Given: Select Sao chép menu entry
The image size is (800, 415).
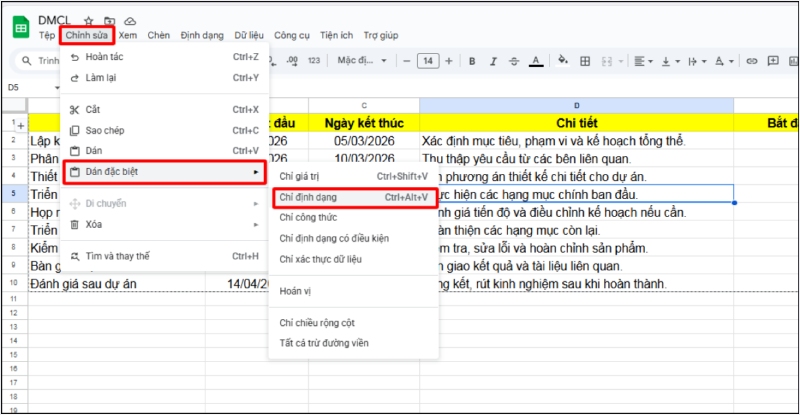Looking at the screenshot, I should [x=164, y=130].
